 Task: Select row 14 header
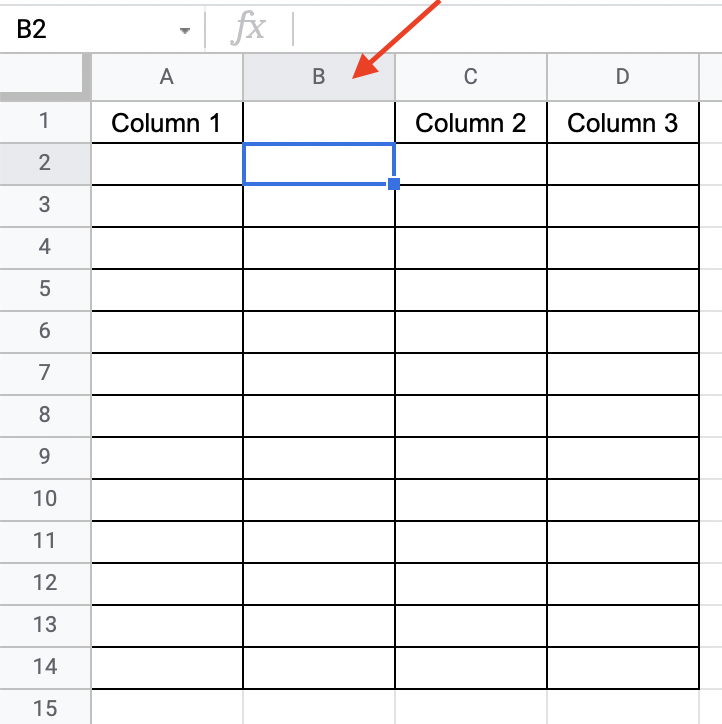point(45,667)
